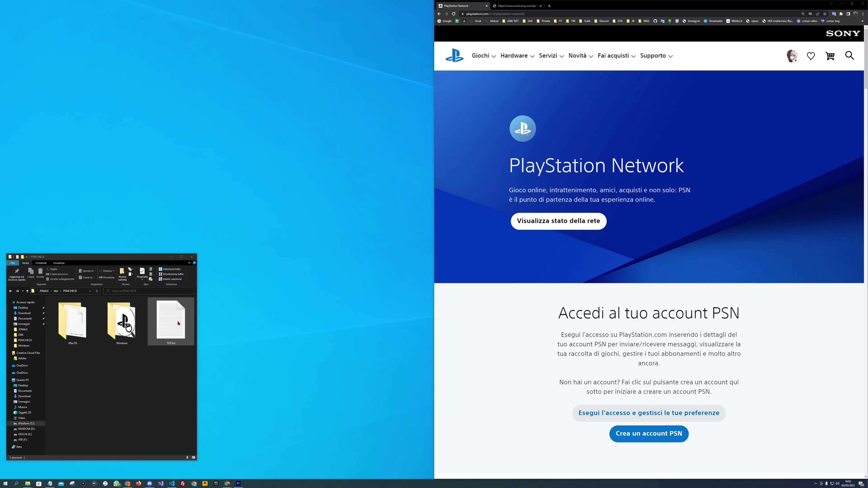This screenshot has width=868, height=488.
Task: Collapse the Explorer ribbon with the chevron
Action: (189, 263)
